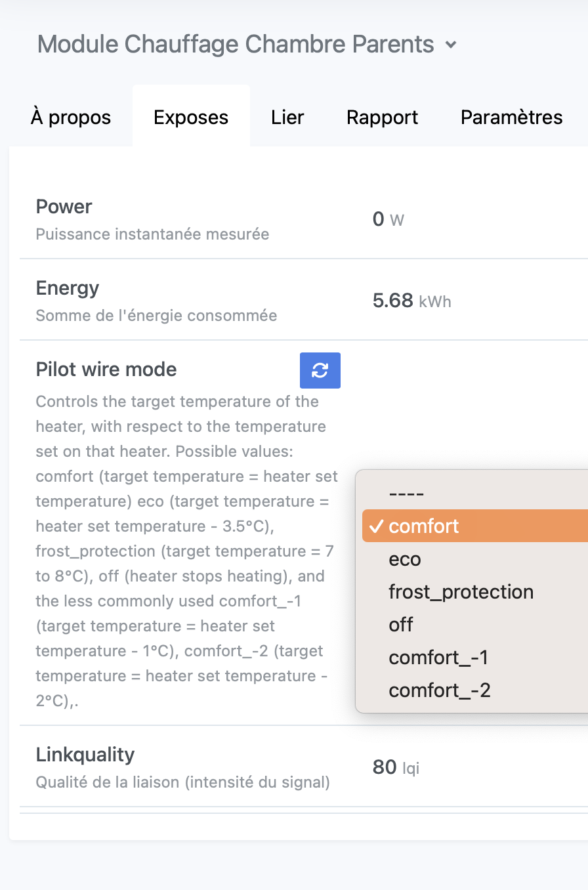The width and height of the screenshot is (588, 890).
Task: Refresh the Pilot wire mode value
Action: coord(320,370)
